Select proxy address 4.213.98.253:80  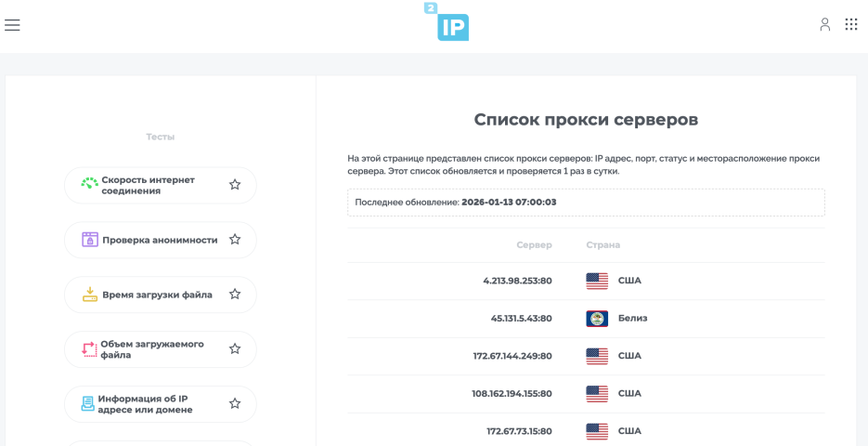tap(518, 281)
